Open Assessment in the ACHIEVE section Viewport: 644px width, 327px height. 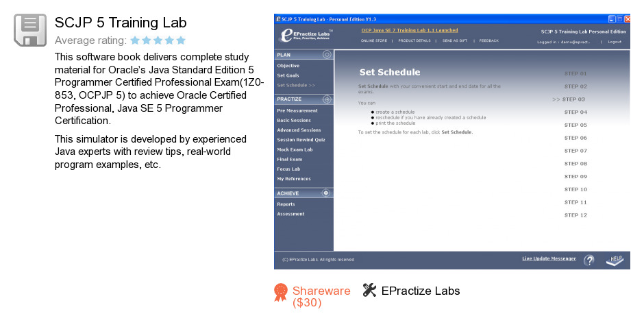click(290, 214)
